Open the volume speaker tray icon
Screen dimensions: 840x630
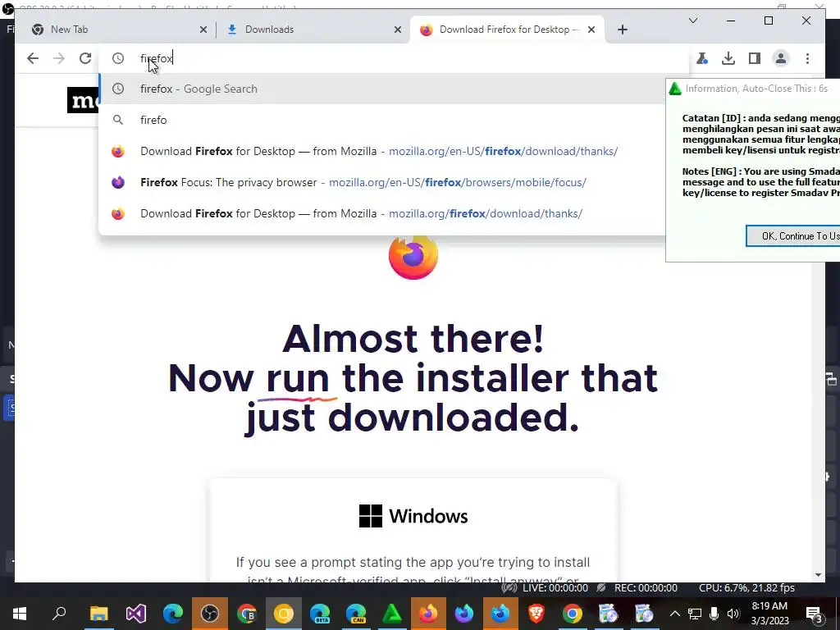point(733,614)
